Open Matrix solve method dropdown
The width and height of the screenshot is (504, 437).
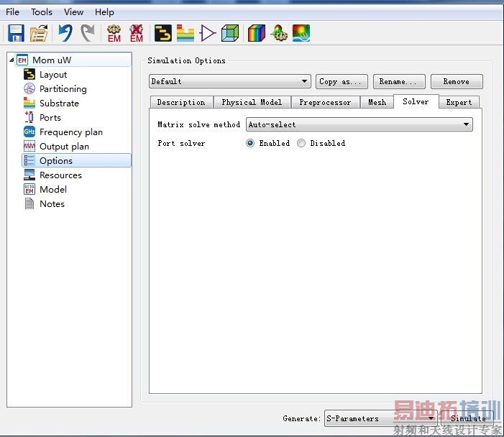coord(359,124)
